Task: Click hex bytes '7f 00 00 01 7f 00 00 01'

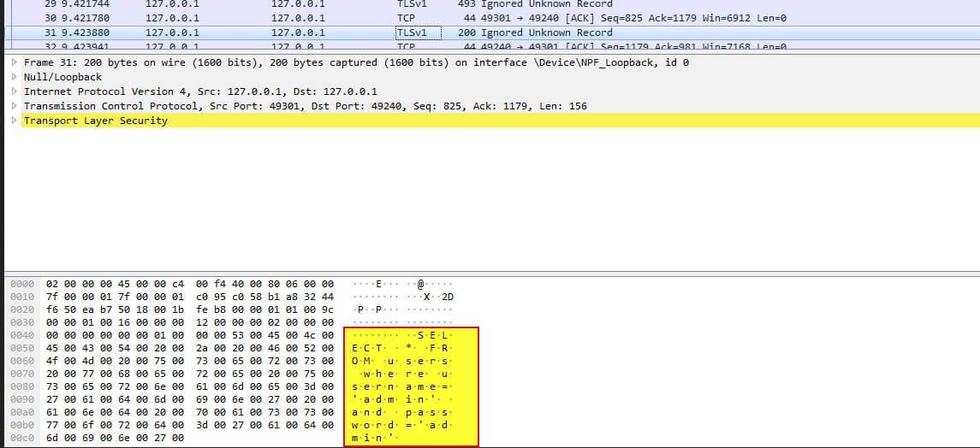Action: click(x=115, y=297)
